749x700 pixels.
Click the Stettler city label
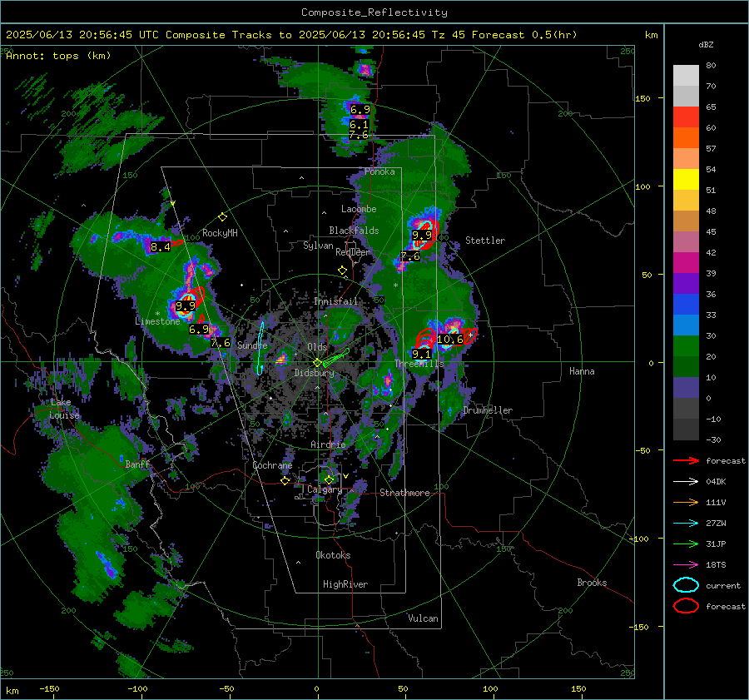[x=485, y=241]
